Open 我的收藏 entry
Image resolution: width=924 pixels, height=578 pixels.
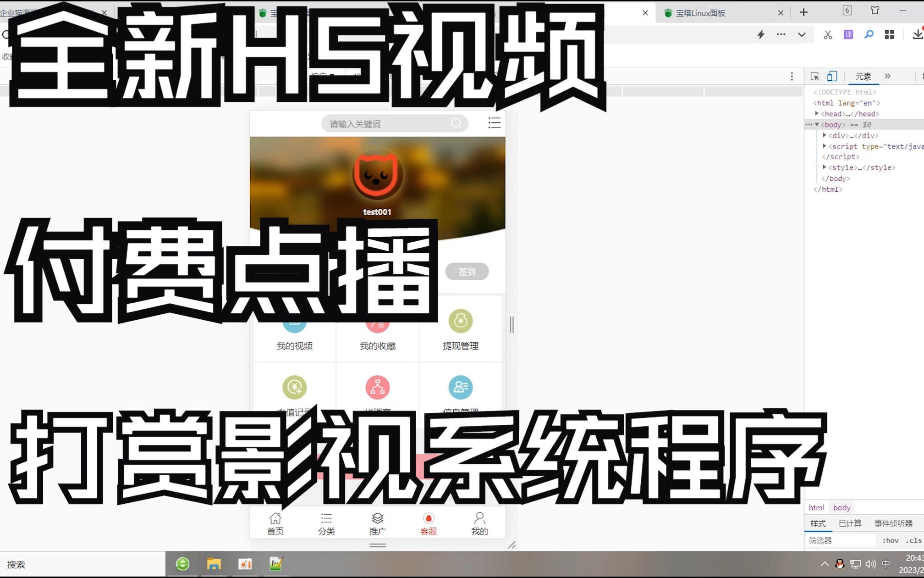point(377,346)
